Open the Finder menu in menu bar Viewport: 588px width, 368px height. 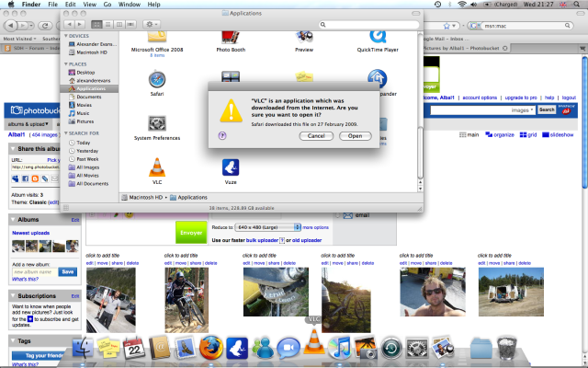click(31, 5)
